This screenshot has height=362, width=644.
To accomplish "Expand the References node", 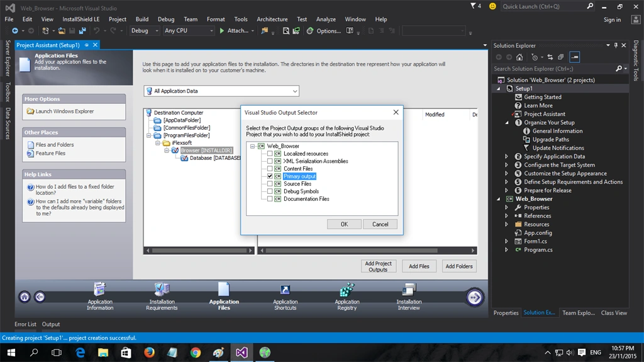I will pos(506,215).
